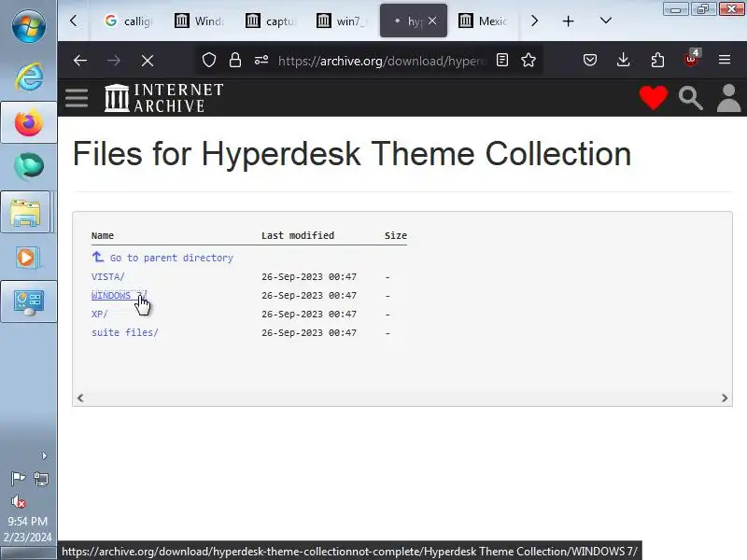
Task: Click the red donate heart icon
Action: [x=653, y=98]
